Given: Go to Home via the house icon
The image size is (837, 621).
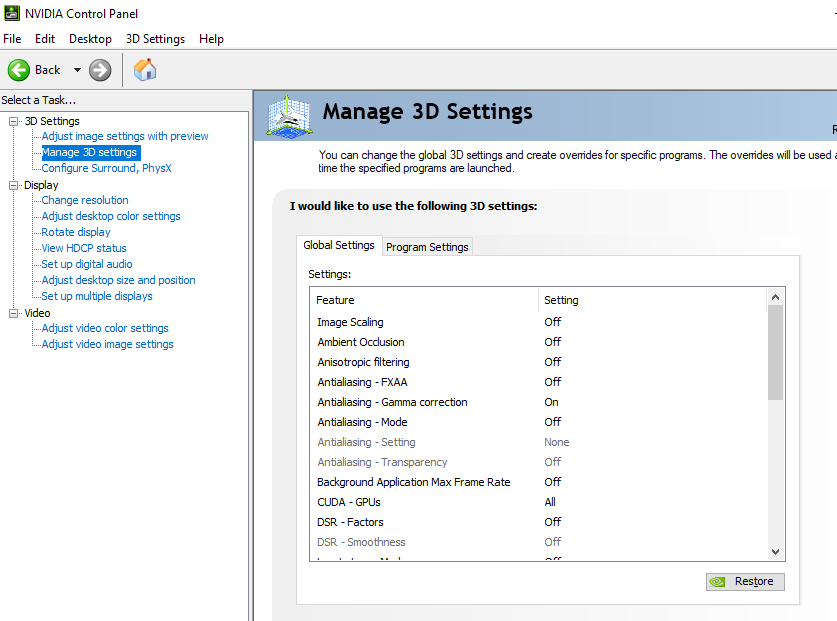Looking at the screenshot, I should coord(145,70).
